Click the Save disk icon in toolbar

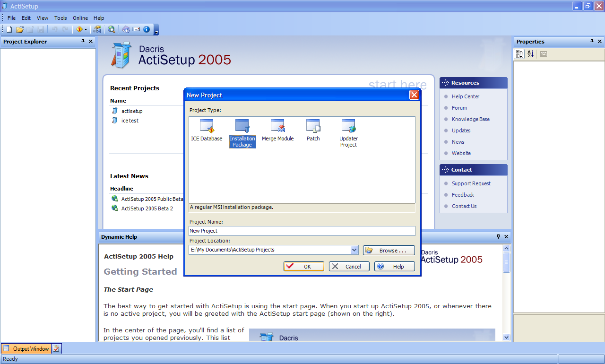(41, 29)
